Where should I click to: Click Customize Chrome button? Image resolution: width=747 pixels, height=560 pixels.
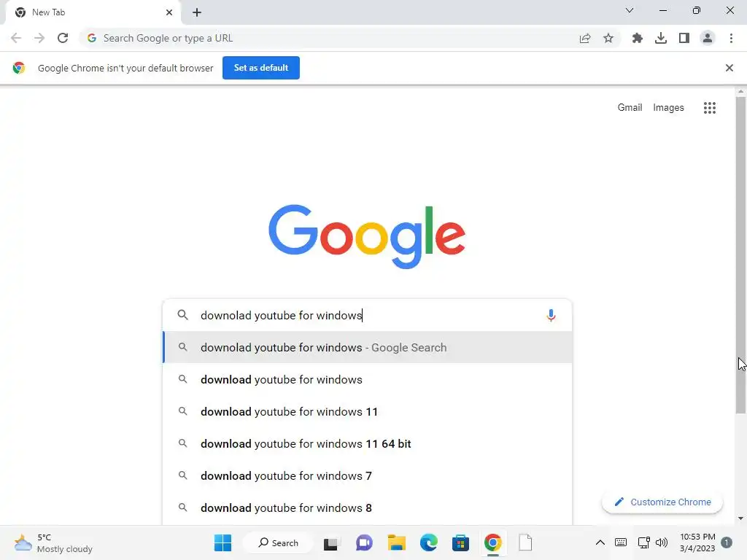tap(662, 502)
